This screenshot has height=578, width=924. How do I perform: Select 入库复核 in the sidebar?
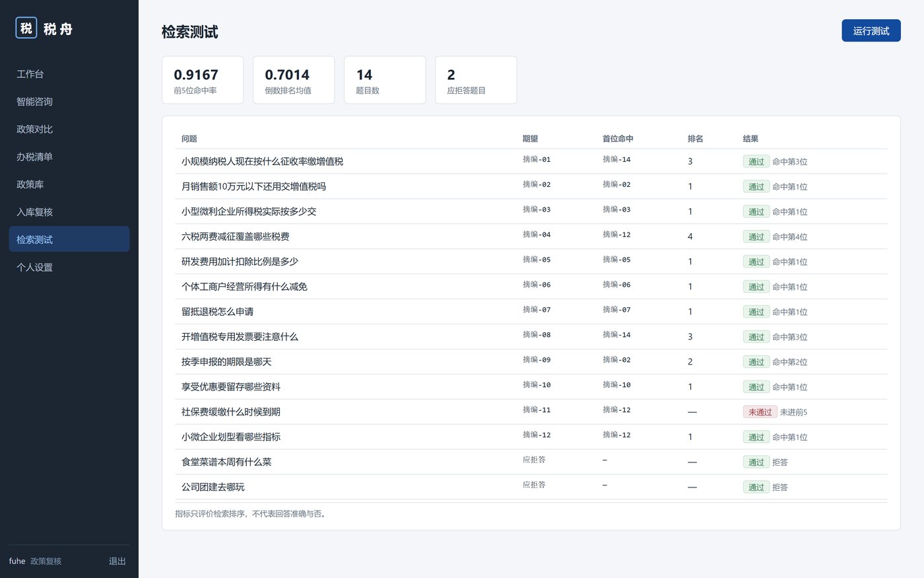tap(69, 212)
